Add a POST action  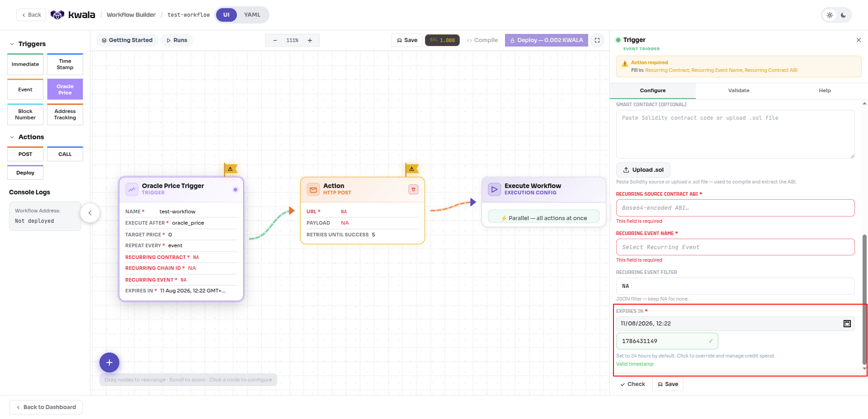point(25,154)
